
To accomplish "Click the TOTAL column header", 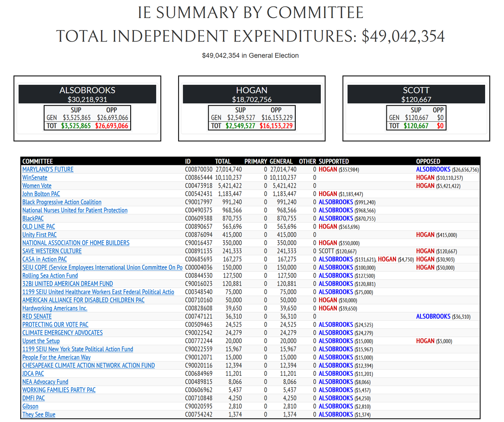I will [223, 161].
